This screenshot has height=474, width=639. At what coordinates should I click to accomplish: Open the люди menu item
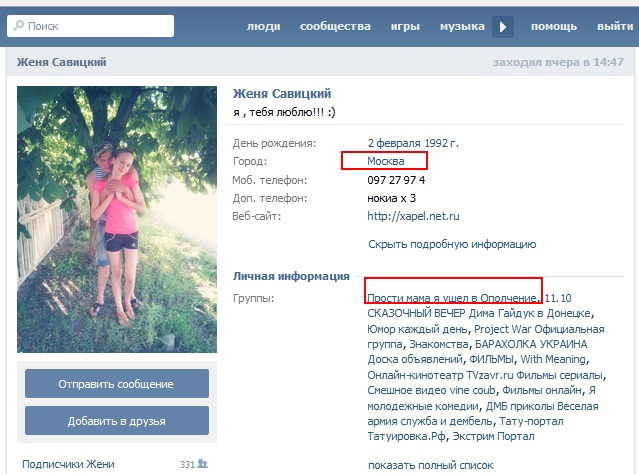[263, 26]
